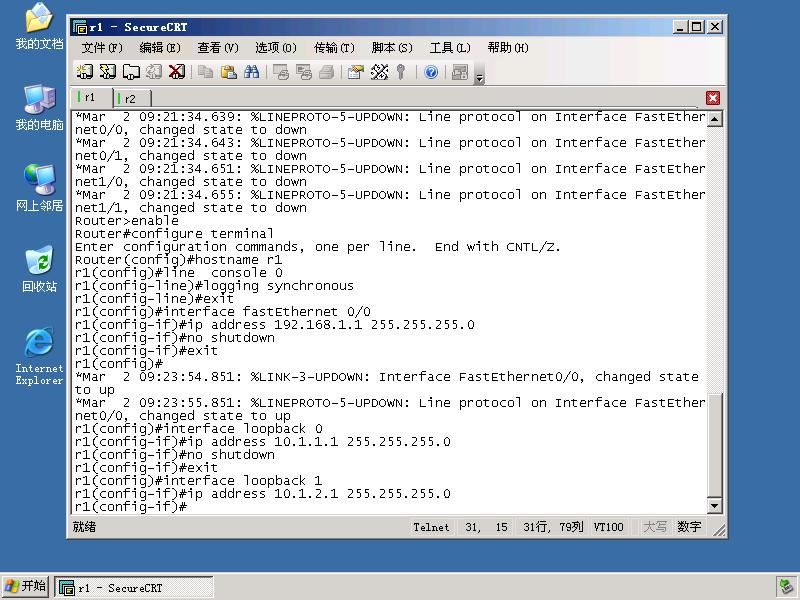Click the terminal scrollbar down arrow

pos(715,506)
